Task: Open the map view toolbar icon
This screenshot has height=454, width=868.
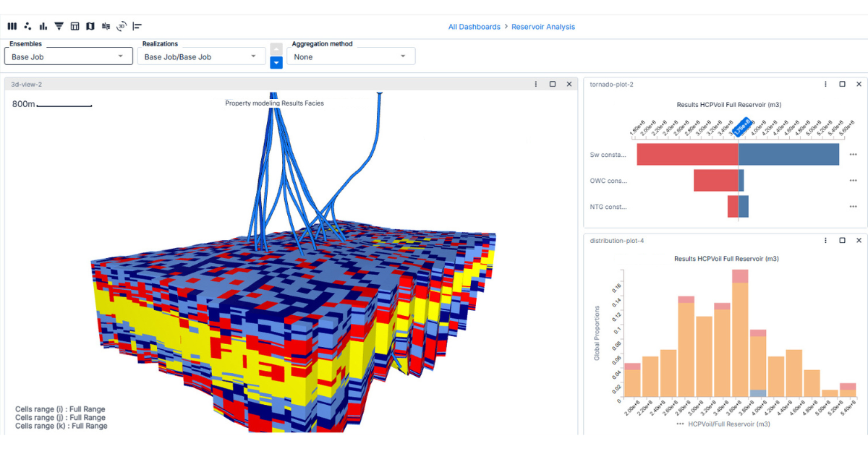Action: 90,27
